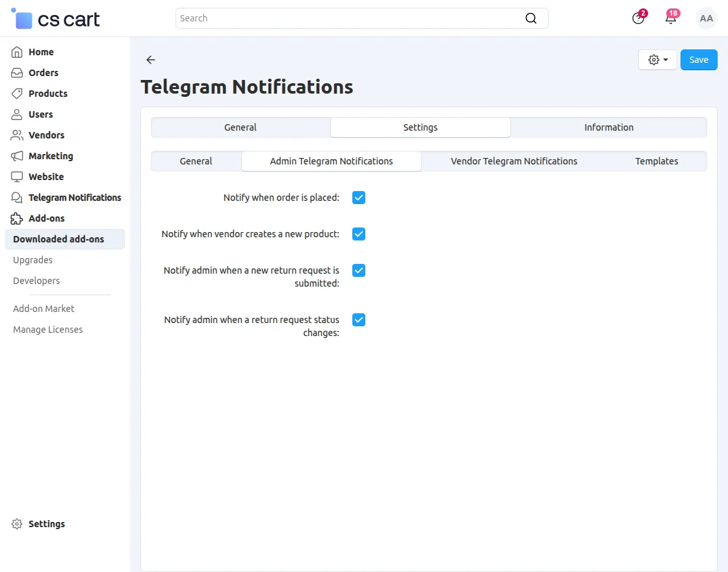This screenshot has height=572, width=728.
Task: Open Website in the sidebar
Action: 46,177
